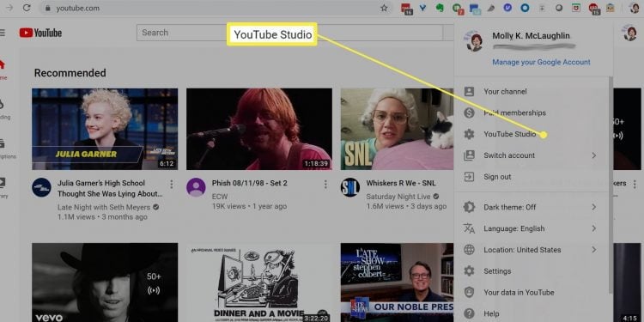Open the Late Show Stephen Colbert thumbnail
Screen dimensions: 644x322
click(x=398, y=283)
